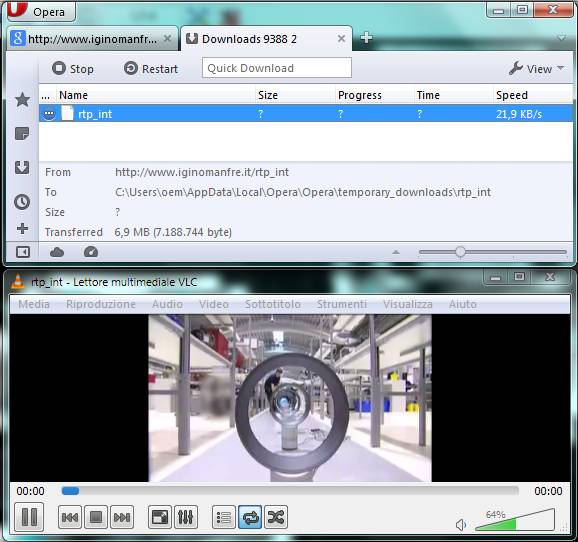Switch to the iginomanfre website tab

coord(91,39)
